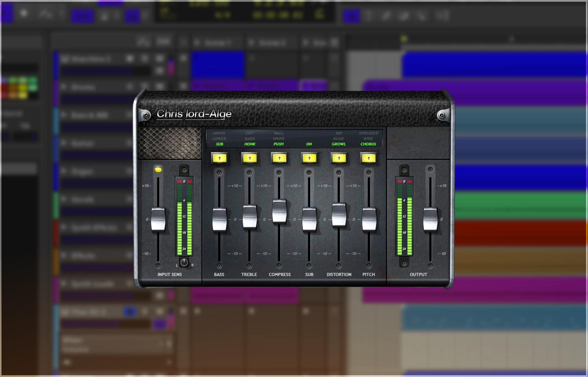Click the 'INPUT SENS' label

170,274
